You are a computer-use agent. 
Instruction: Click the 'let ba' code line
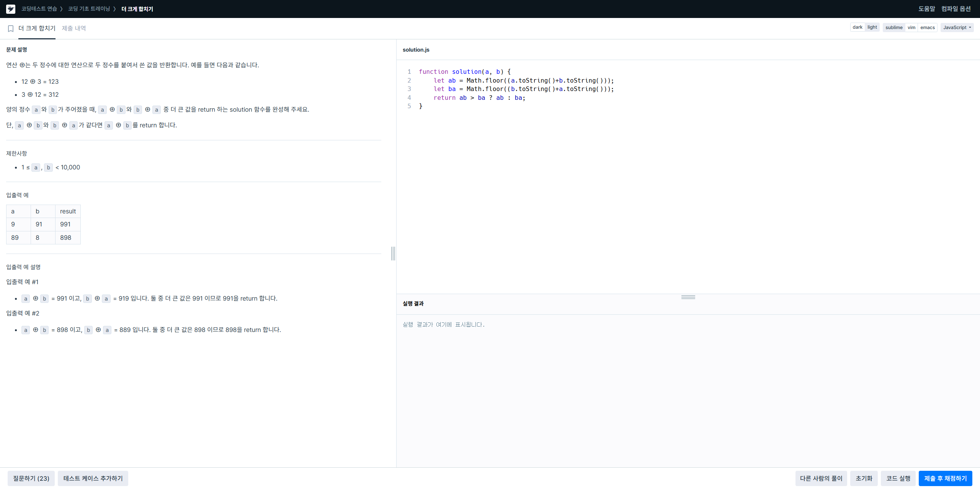(x=523, y=89)
